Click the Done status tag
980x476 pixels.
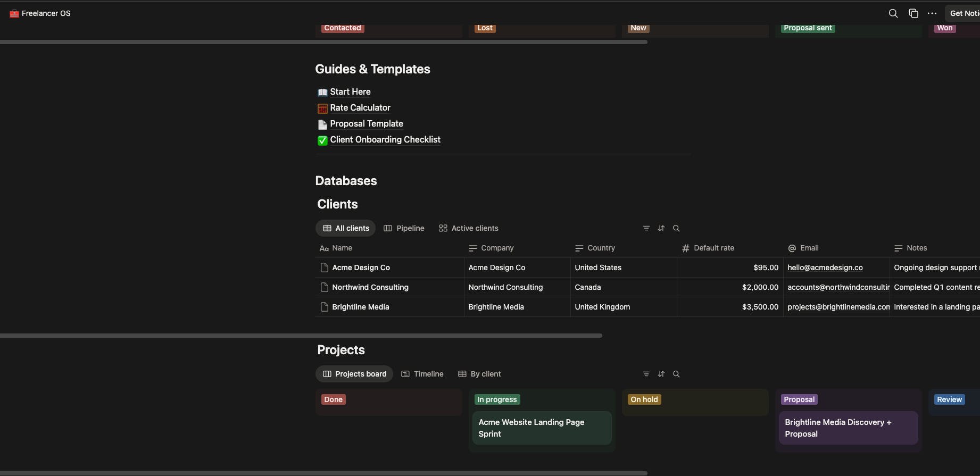[x=334, y=399]
